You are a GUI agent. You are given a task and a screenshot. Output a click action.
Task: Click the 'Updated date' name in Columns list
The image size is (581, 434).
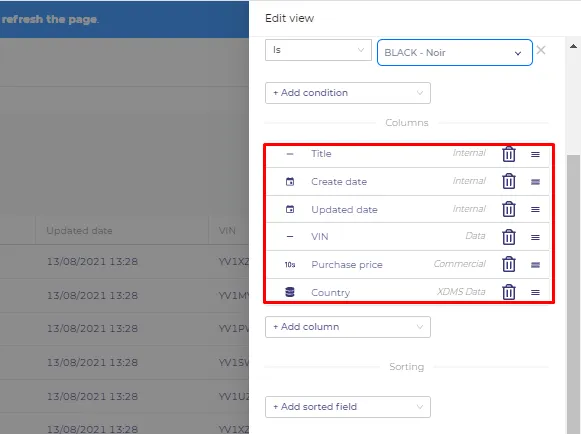tap(344, 210)
